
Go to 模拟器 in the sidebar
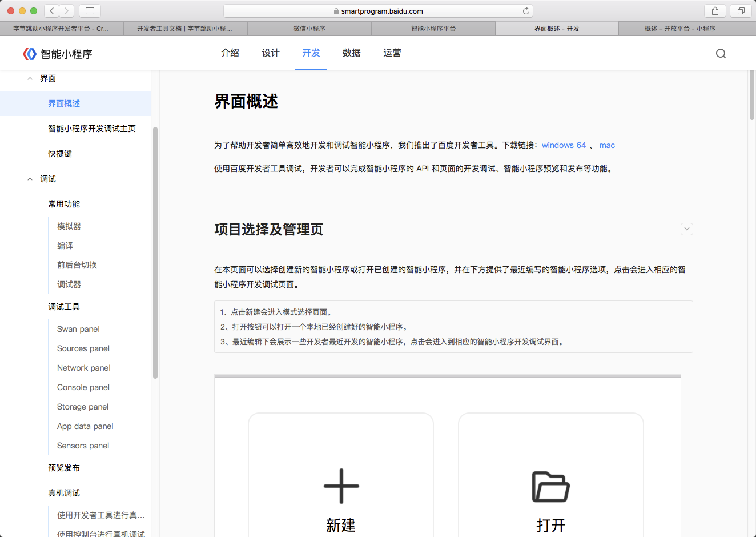pos(69,226)
